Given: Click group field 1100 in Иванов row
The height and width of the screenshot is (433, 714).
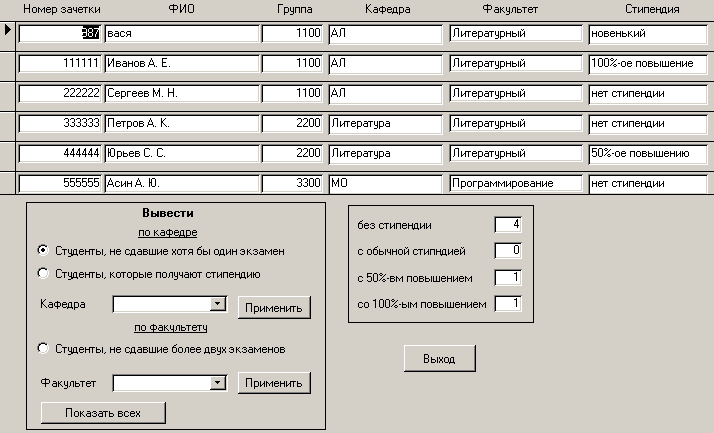Looking at the screenshot, I should pyautogui.click(x=292, y=63).
